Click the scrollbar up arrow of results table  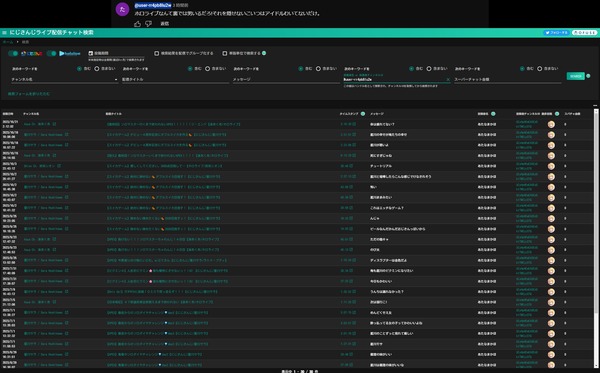(x=596, y=112)
